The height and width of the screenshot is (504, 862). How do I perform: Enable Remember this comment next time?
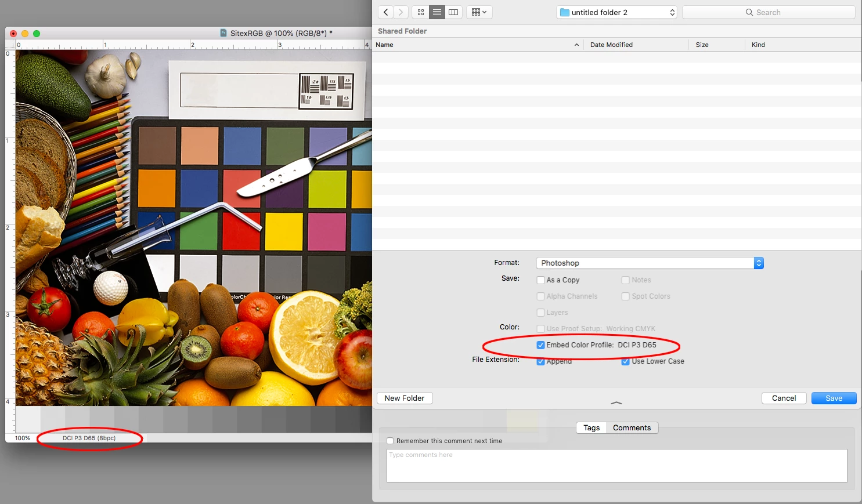tap(390, 441)
